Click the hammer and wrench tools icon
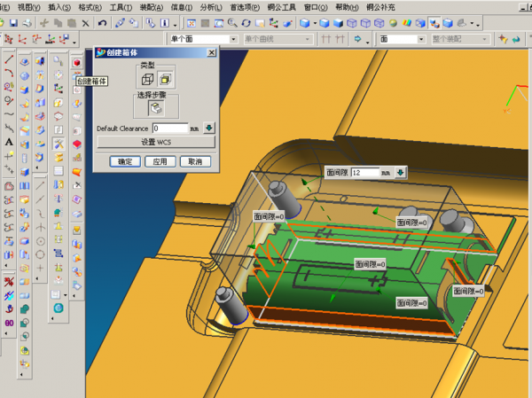The image size is (532, 398). point(59,144)
